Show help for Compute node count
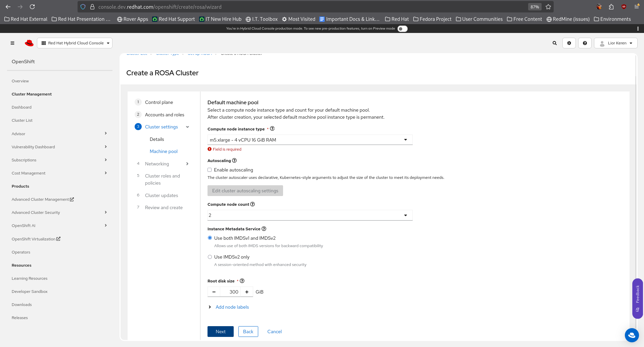Screen dimensions: 644x347 (x=252, y=204)
